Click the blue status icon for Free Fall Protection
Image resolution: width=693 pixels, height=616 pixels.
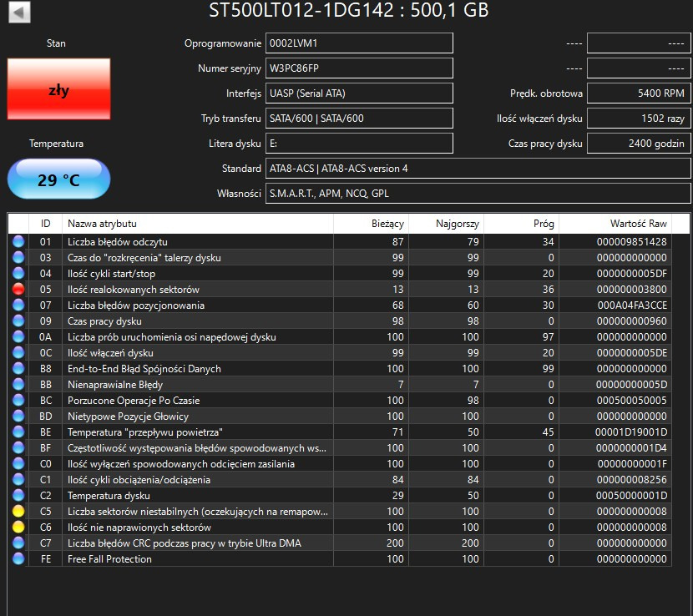point(18,558)
